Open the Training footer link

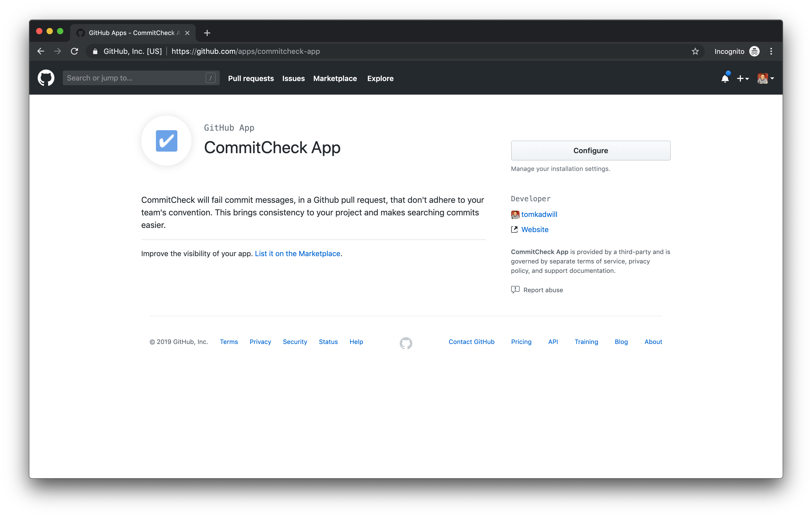(x=587, y=342)
